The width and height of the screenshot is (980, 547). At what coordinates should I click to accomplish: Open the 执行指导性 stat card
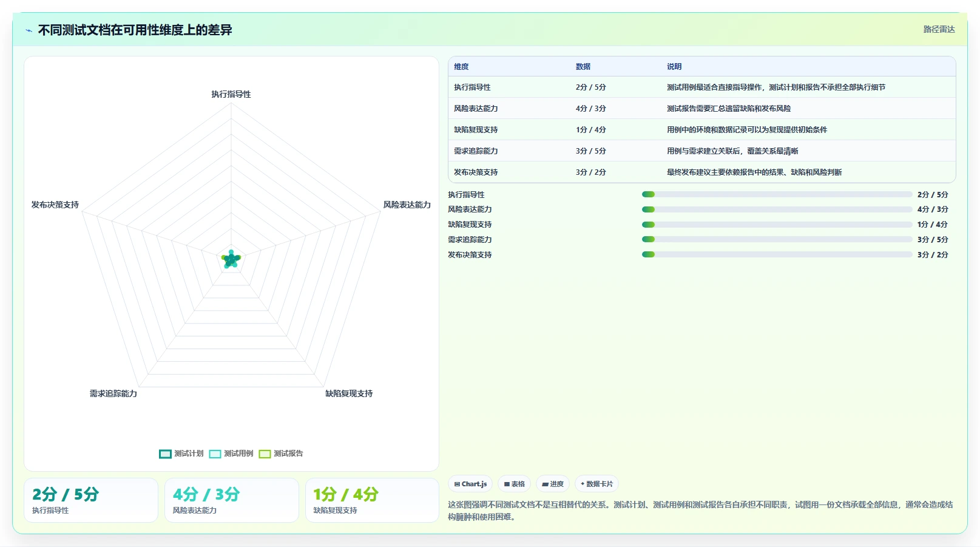(x=91, y=500)
